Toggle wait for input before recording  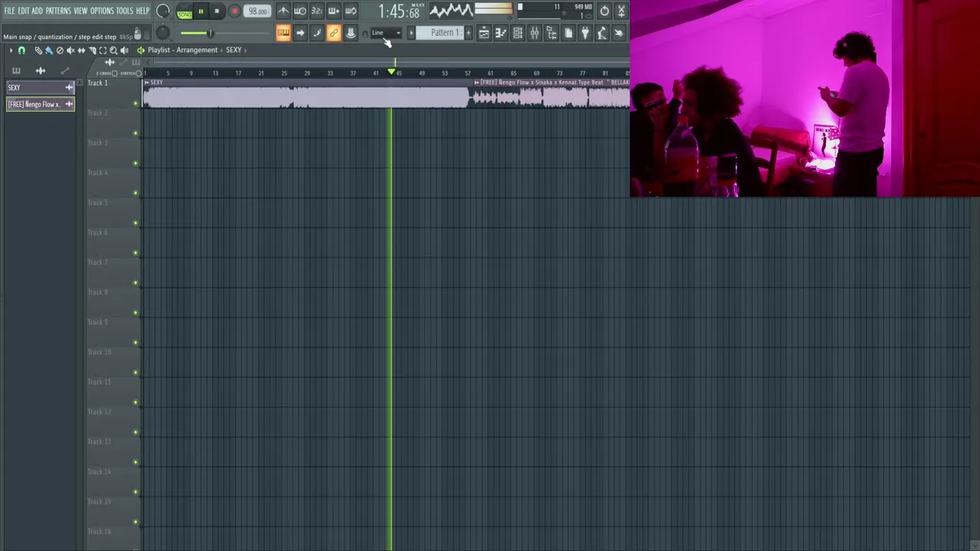click(x=300, y=11)
